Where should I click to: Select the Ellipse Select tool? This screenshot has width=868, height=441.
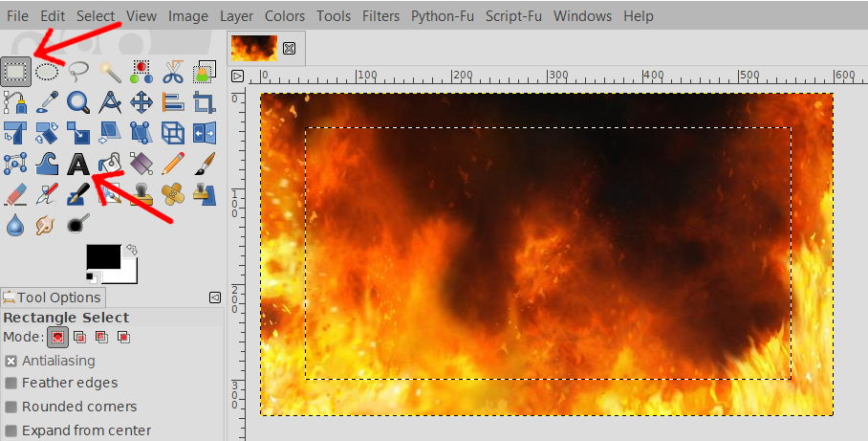47,72
